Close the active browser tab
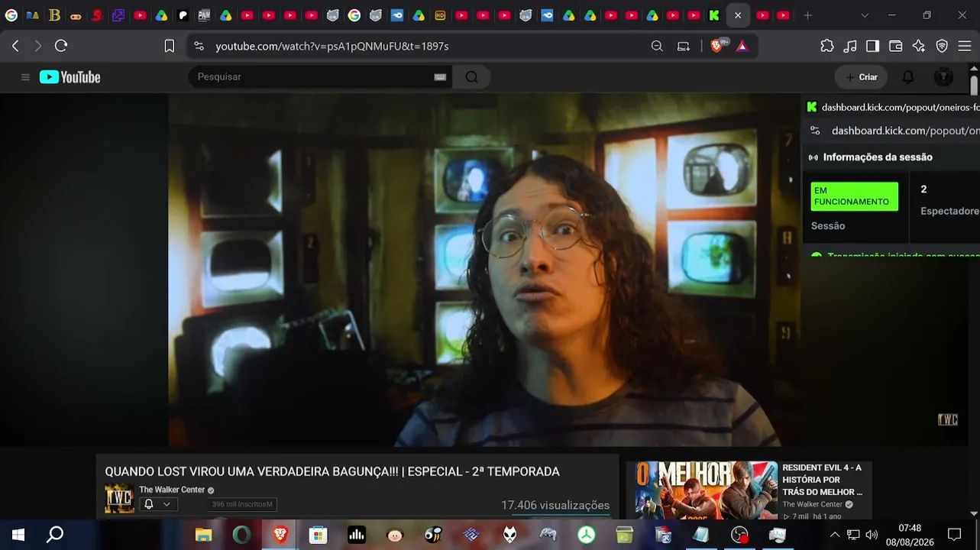 click(x=738, y=15)
